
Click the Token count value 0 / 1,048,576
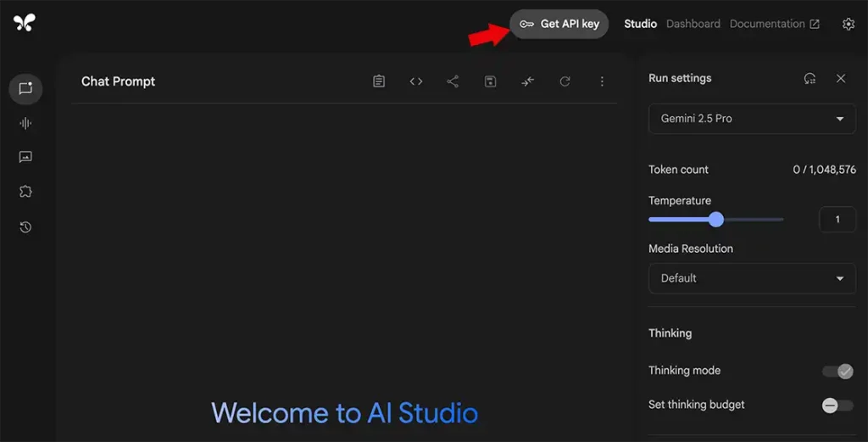(824, 170)
